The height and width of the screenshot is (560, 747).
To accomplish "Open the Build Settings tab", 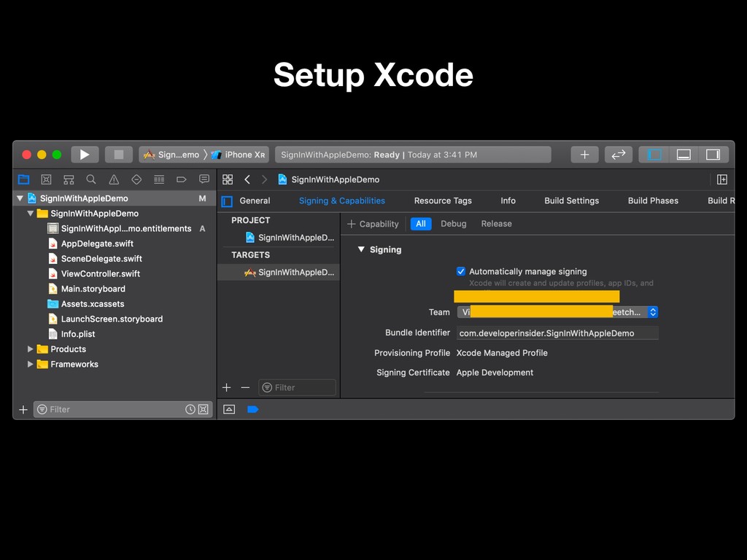I will [x=572, y=201].
